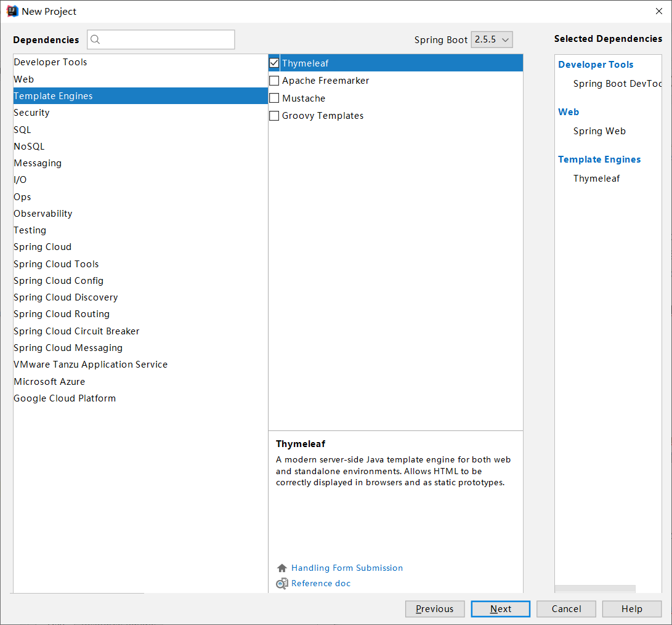Go back with the Previous button

coord(435,609)
